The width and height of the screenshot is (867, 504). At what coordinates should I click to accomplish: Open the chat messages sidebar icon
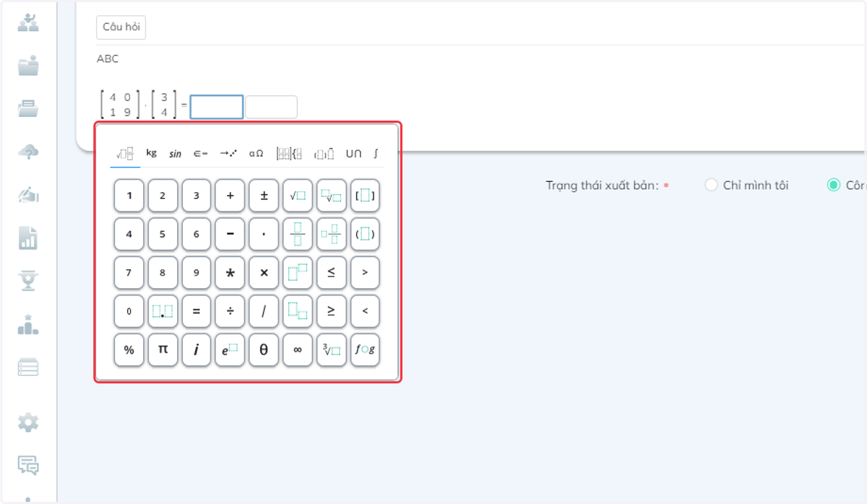point(28,465)
